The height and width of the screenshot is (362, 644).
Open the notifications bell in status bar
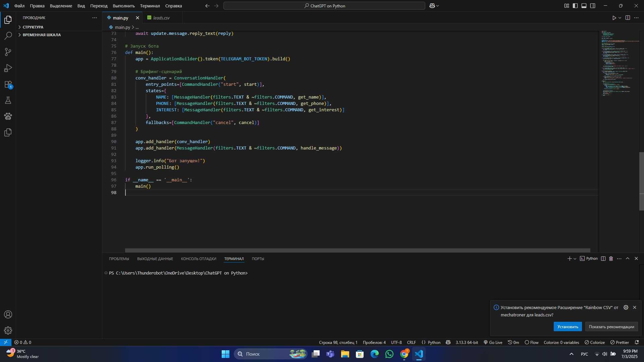[x=637, y=342]
